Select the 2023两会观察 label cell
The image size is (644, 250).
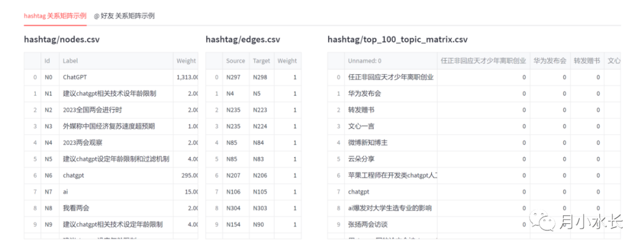[116, 143]
